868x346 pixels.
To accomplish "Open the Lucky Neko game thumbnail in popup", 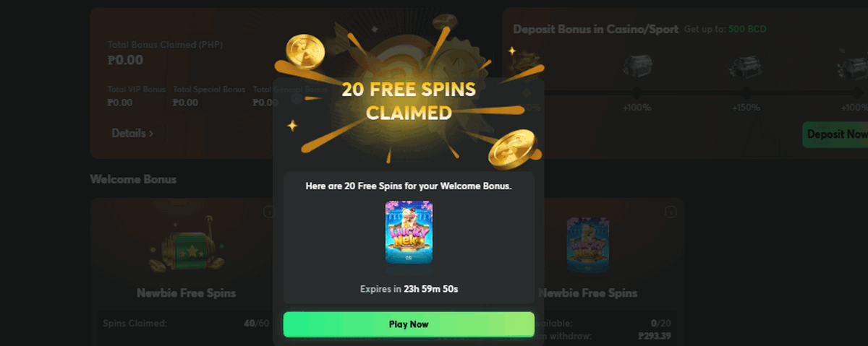I will click(x=409, y=232).
